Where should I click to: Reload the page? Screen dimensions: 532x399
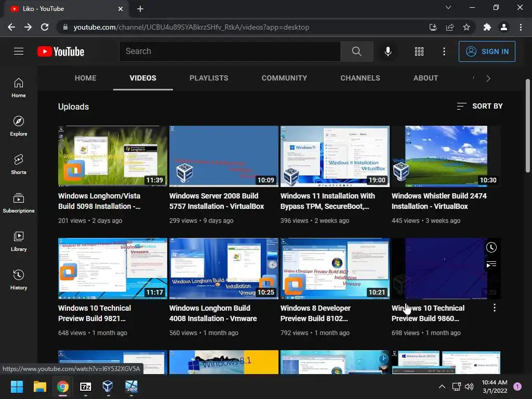[x=45, y=27]
